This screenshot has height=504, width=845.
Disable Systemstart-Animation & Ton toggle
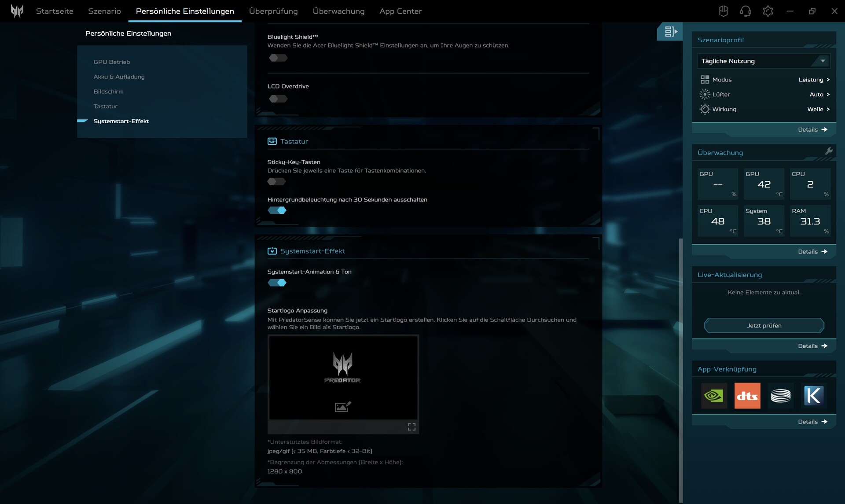[277, 283]
